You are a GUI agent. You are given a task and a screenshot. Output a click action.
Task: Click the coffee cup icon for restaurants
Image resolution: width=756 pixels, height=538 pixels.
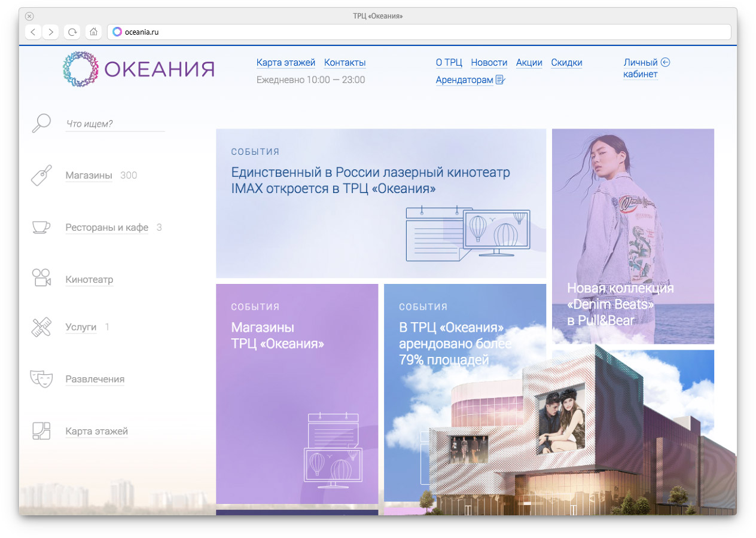tap(41, 227)
